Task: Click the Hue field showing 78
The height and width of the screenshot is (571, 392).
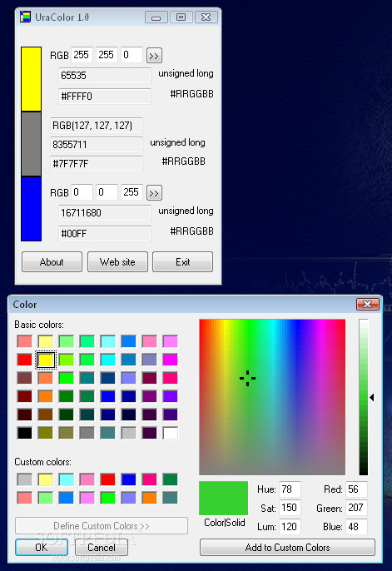Action: point(290,489)
